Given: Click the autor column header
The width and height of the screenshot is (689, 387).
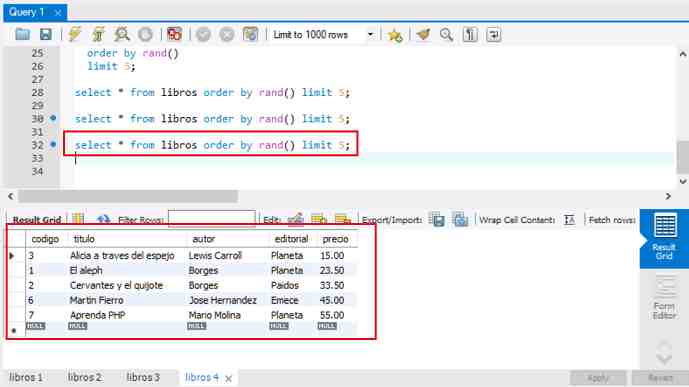Looking at the screenshot, I should pyautogui.click(x=228, y=239).
